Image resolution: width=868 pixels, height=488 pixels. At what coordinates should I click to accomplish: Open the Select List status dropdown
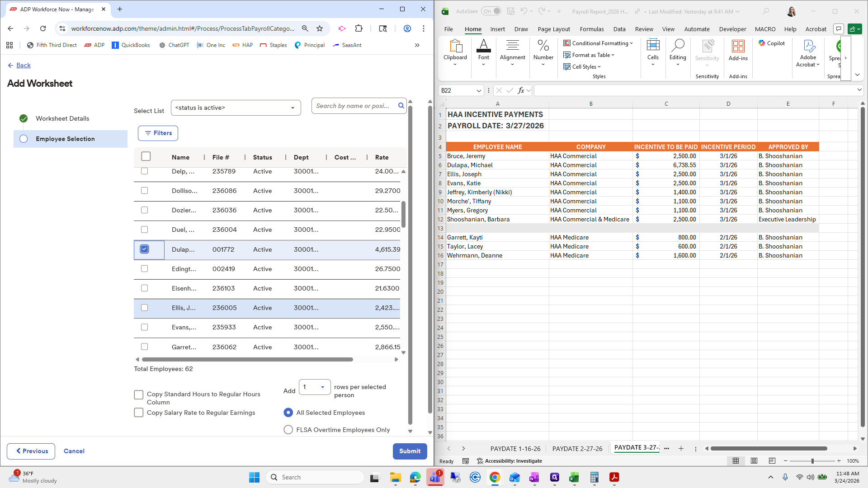click(x=236, y=108)
